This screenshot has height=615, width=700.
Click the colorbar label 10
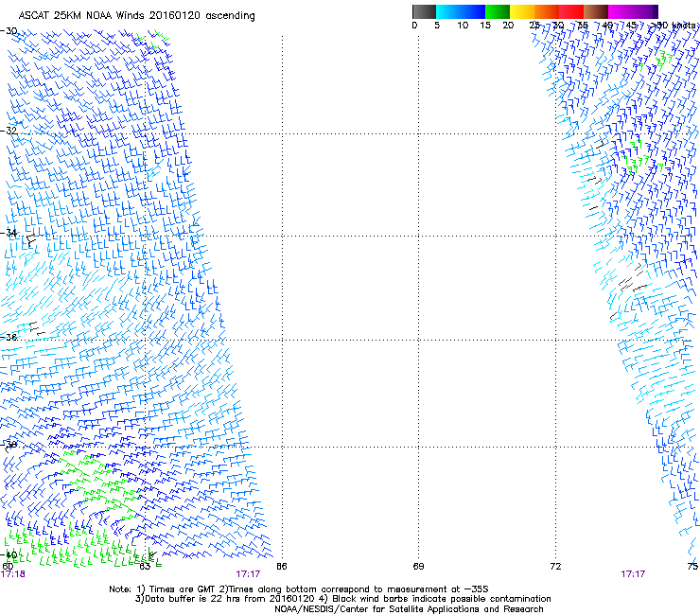pos(463,26)
